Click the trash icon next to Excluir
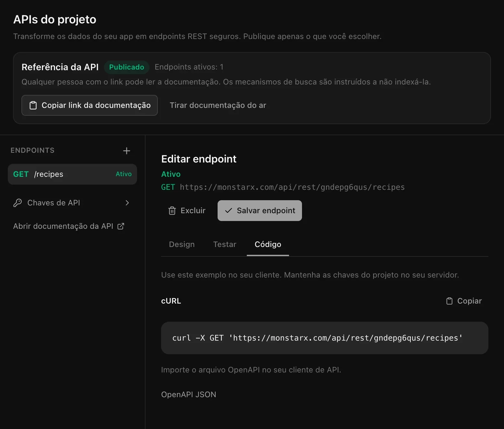 (172, 211)
